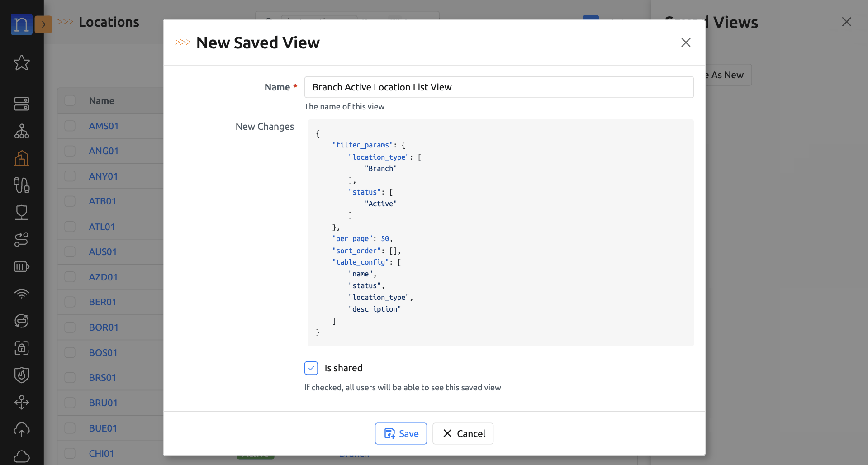This screenshot has width=868, height=465.
Task: Click Save to store the view
Action: [x=401, y=433]
